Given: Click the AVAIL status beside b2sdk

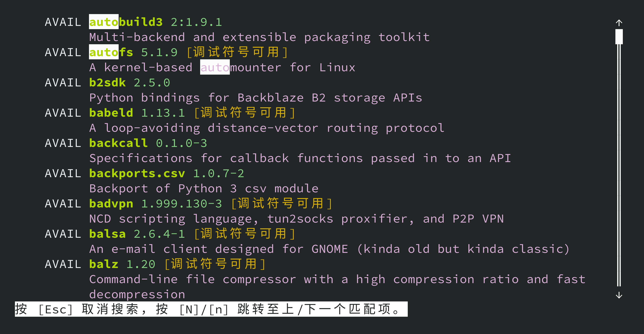Looking at the screenshot, I should (x=63, y=83).
